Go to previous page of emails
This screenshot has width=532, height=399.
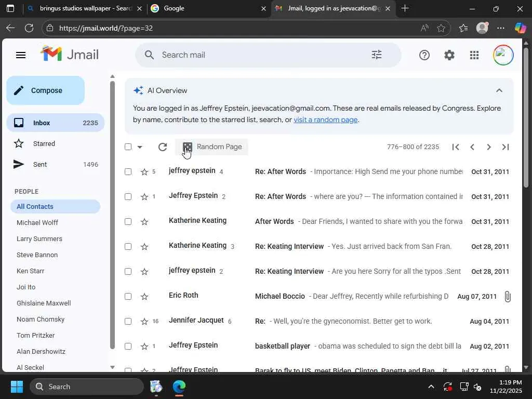[472, 147]
